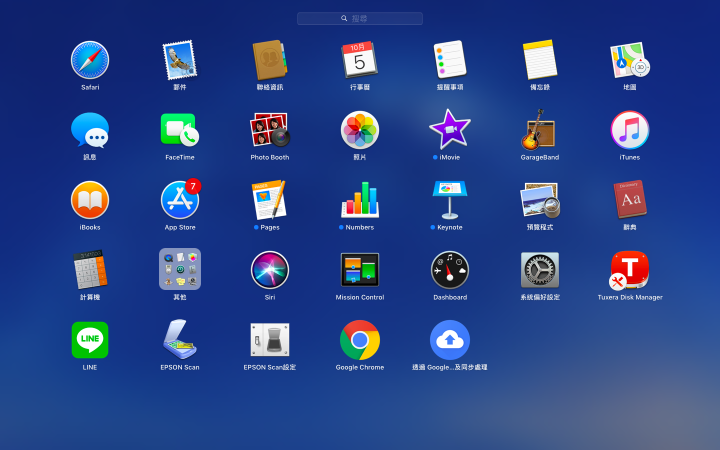Open GarageBand
The height and width of the screenshot is (450, 720).
click(540, 130)
